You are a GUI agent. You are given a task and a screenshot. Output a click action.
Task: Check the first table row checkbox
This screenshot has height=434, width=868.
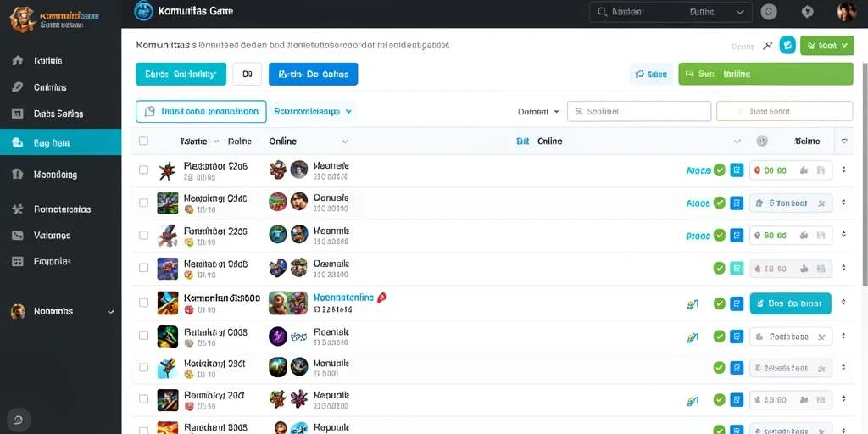[143, 170]
